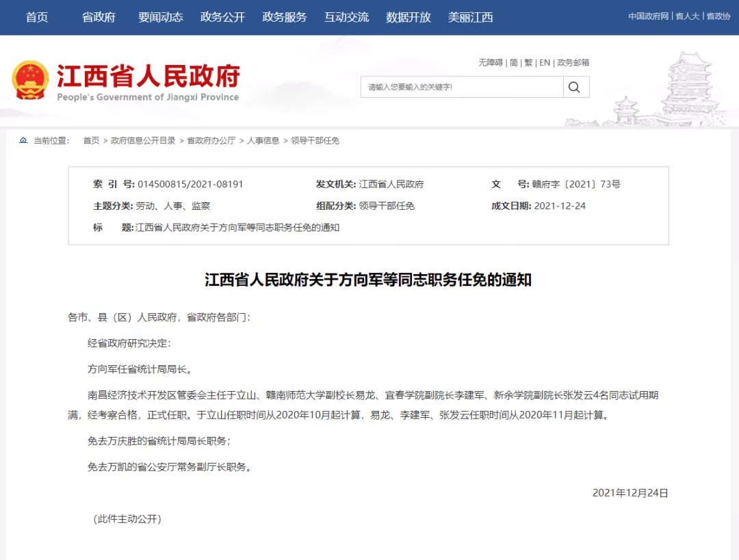Image resolution: width=739 pixels, height=560 pixels.
Task: Open the 省政府 section
Action: point(98,18)
